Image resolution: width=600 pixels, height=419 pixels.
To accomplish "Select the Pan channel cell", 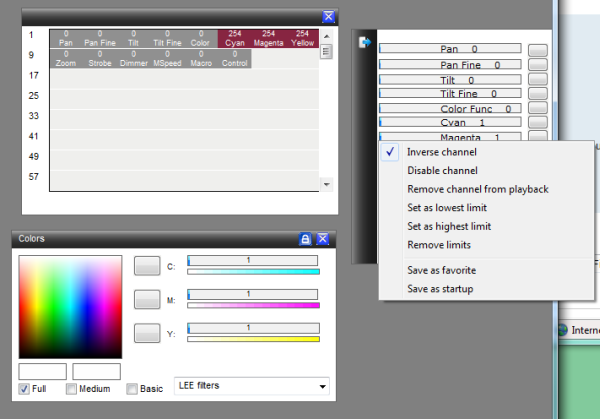I will (x=66, y=39).
